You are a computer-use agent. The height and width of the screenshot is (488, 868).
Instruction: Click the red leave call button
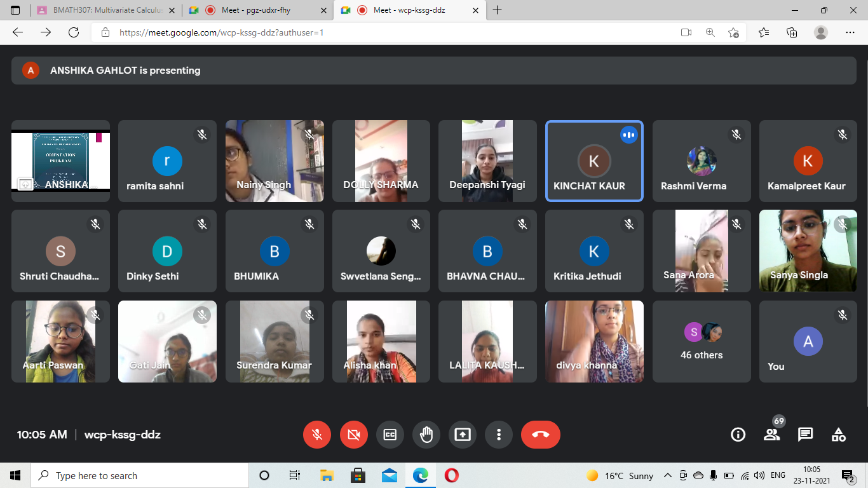540,435
